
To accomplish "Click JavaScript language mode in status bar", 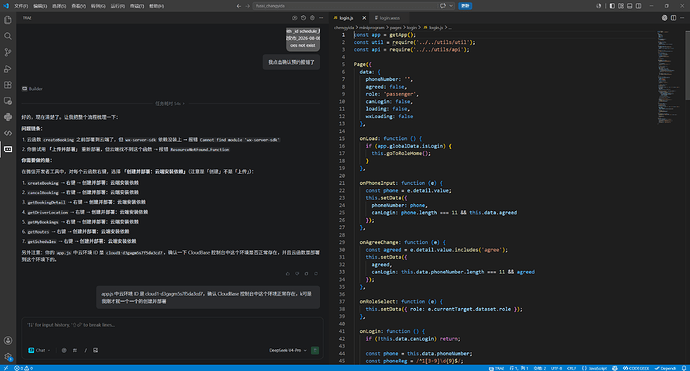I will coord(595,368).
